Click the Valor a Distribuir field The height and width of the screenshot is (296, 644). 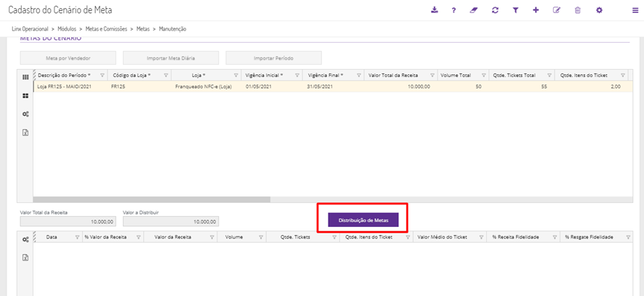[171, 222]
